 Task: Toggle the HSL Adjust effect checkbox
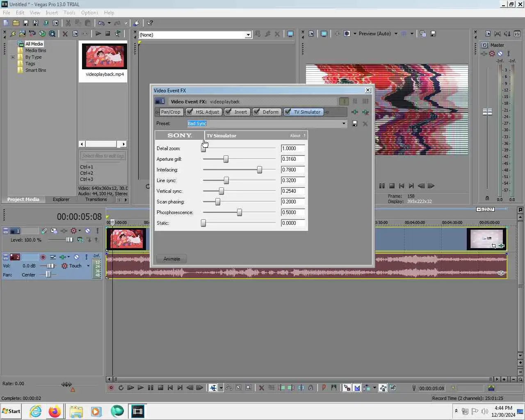pyautogui.click(x=190, y=112)
